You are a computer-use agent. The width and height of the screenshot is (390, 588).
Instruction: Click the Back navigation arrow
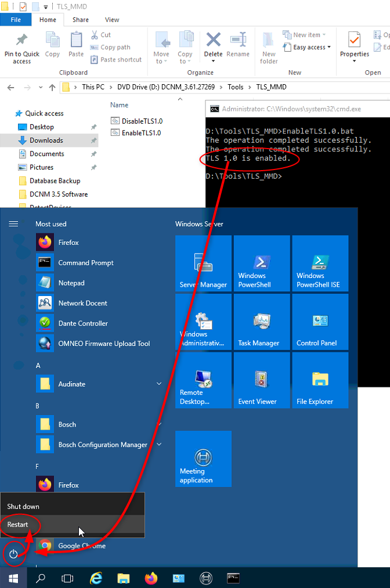[11, 88]
